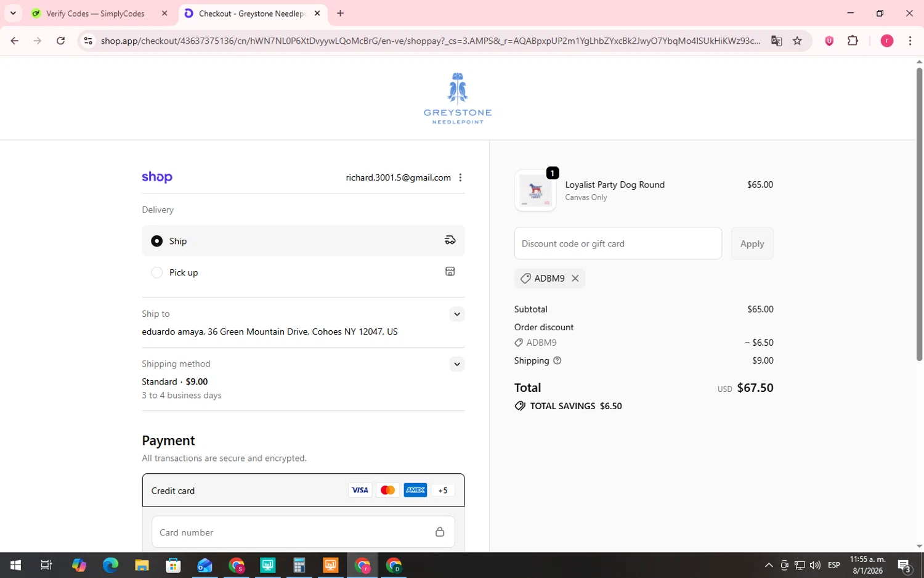Click the lock icon in Card number field
Viewport: 924px width, 578px height.
tap(440, 532)
